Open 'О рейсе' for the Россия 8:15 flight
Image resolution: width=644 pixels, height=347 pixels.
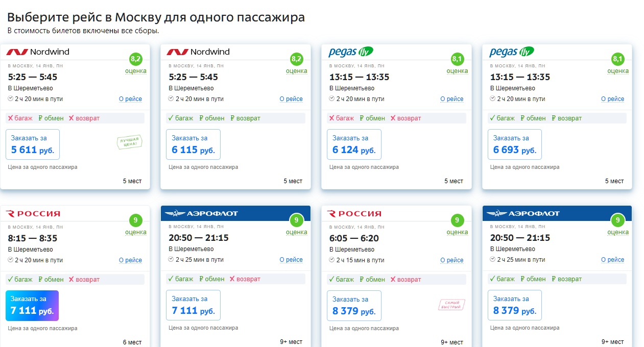pyautogui.click(x=130, y=260)
